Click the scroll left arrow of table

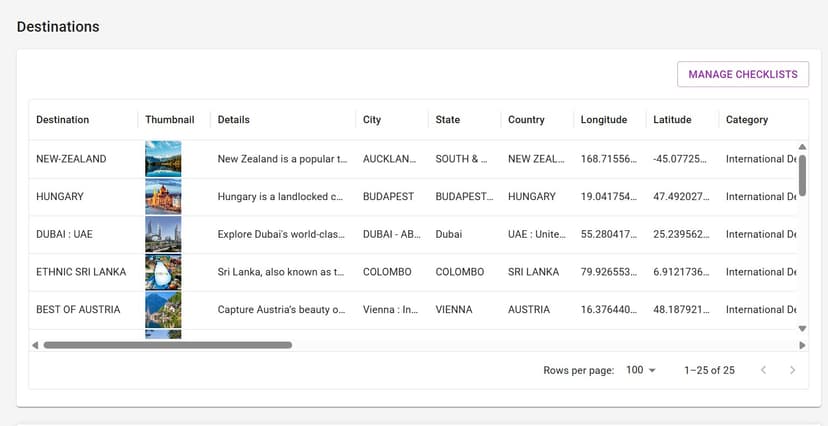[35, 345]
